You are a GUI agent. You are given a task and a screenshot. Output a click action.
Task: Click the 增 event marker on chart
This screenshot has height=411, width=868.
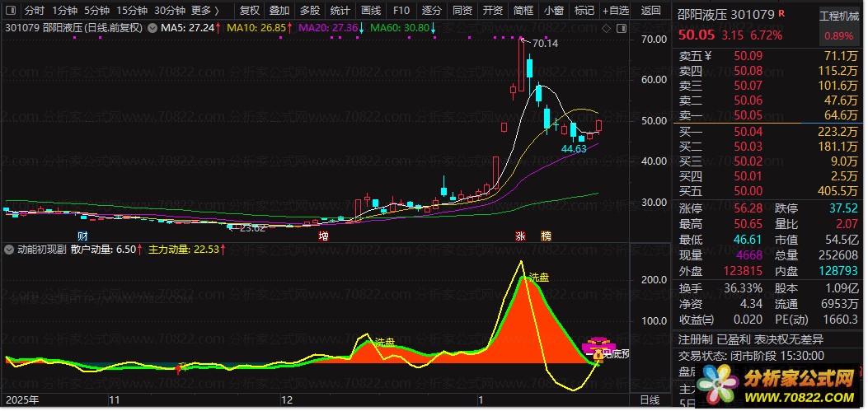pos(323,236)
